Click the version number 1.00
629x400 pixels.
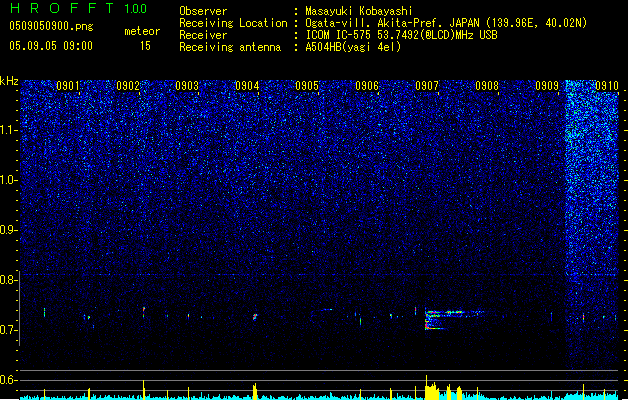(136, 8)
